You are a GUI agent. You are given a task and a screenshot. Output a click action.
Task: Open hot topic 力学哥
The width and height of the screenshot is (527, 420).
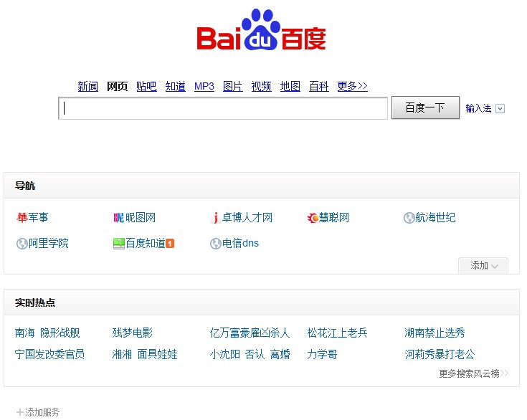(322, 354)
